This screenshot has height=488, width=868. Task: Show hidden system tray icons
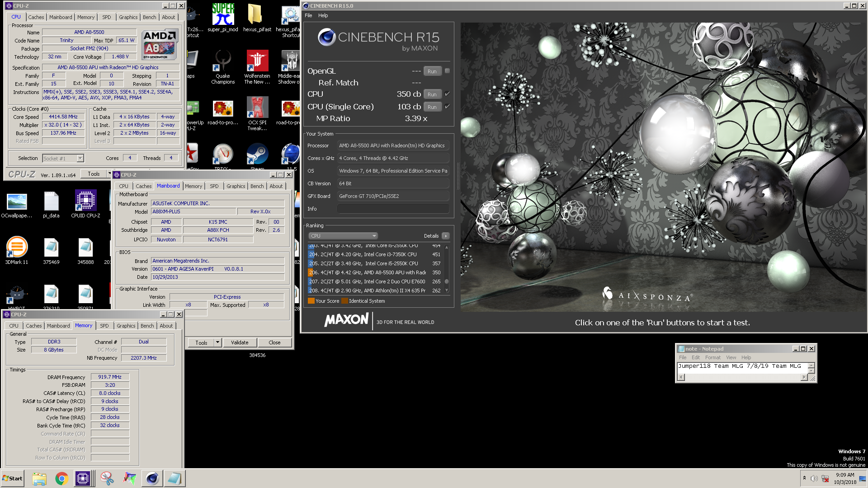tap(804, 478)
